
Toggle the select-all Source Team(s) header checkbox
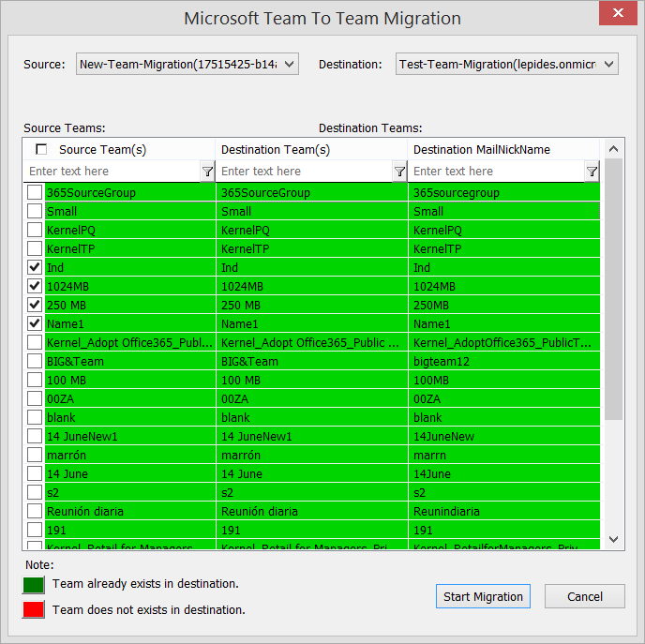pyautogui.click(x=41, y=149)
